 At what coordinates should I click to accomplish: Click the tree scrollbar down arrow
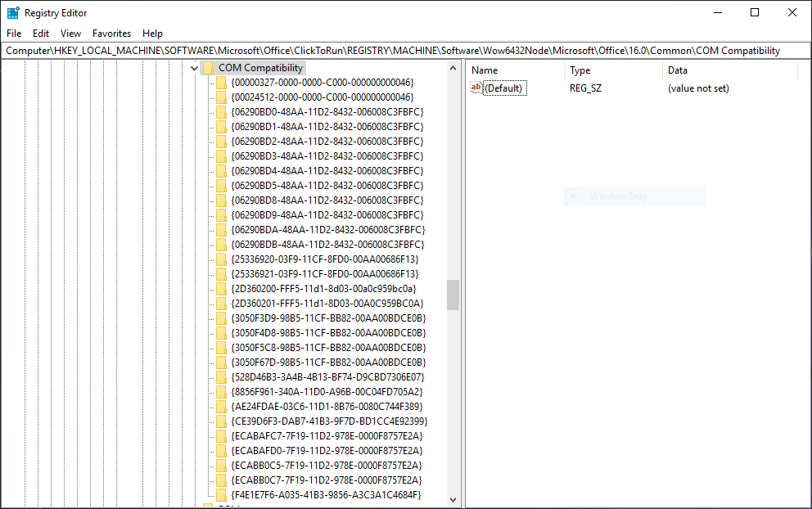(453, 498)
